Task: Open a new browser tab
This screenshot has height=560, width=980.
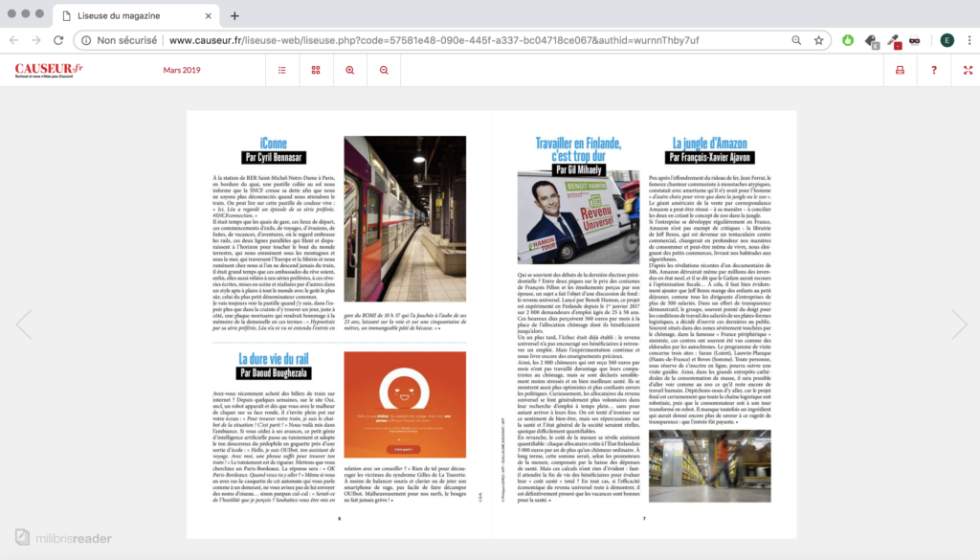Action: click(x=234, y=15)
